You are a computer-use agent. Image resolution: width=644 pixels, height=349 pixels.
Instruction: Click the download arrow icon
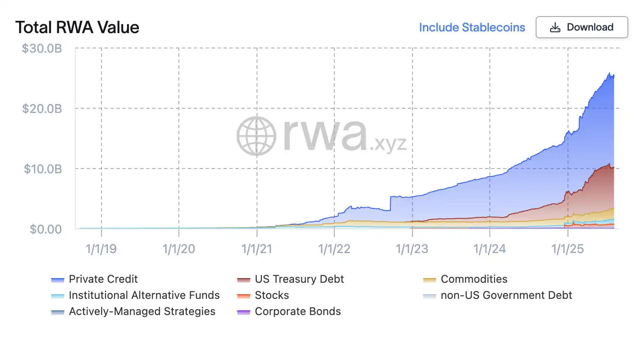pos(555,28)
